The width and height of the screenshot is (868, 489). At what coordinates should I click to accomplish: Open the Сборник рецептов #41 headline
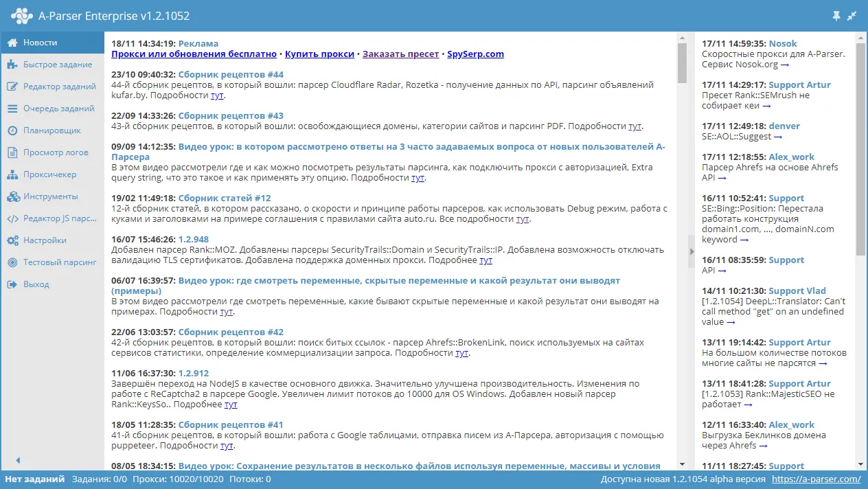coord(231,425)
